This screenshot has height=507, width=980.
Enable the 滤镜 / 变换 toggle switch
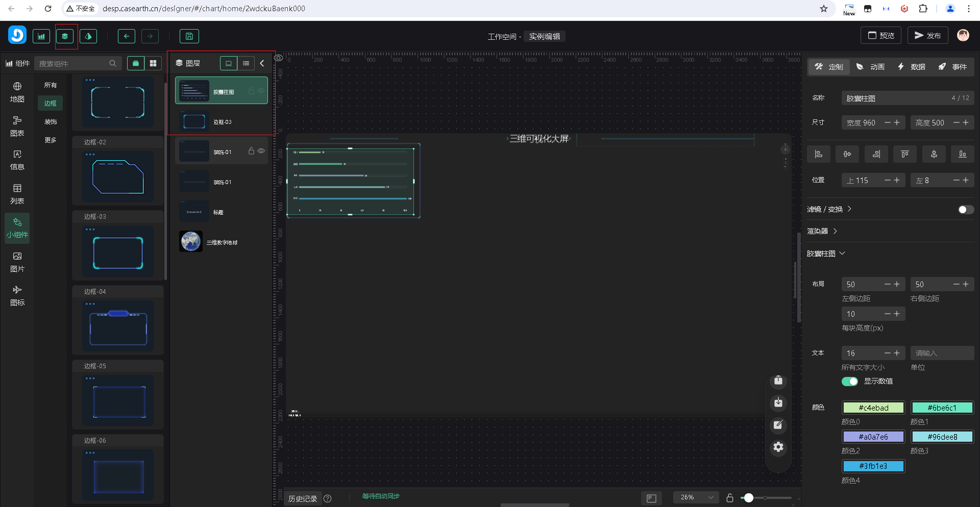[x=965, y=210]
